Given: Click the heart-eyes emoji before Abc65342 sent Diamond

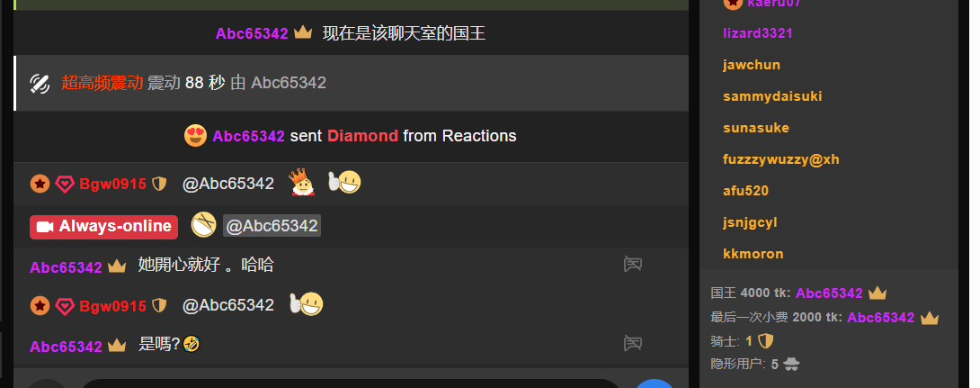Looking at the screenshot, I should (196, 136).
